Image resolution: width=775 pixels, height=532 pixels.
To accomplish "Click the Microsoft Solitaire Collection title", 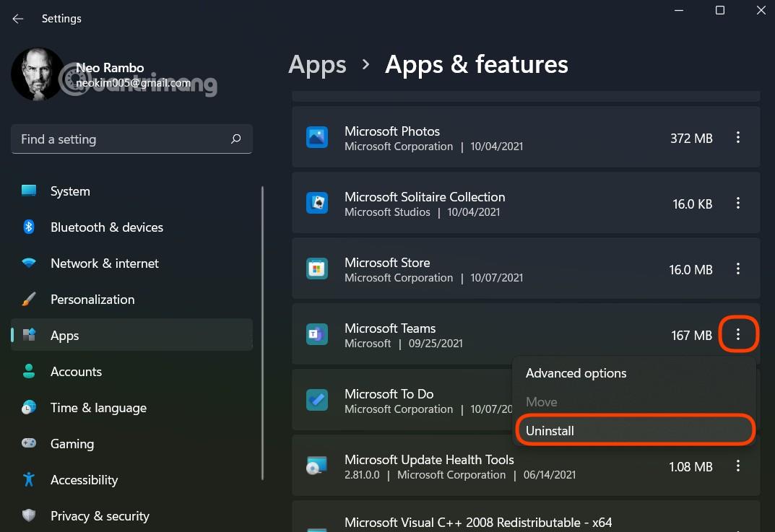I will [425, 197].
